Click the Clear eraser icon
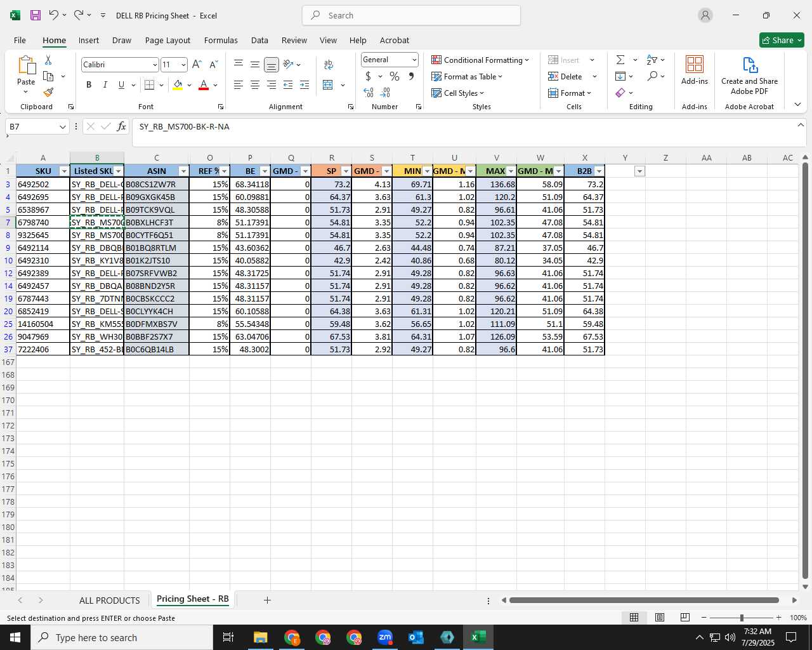 pyautogui.click(x=620, y=93)
